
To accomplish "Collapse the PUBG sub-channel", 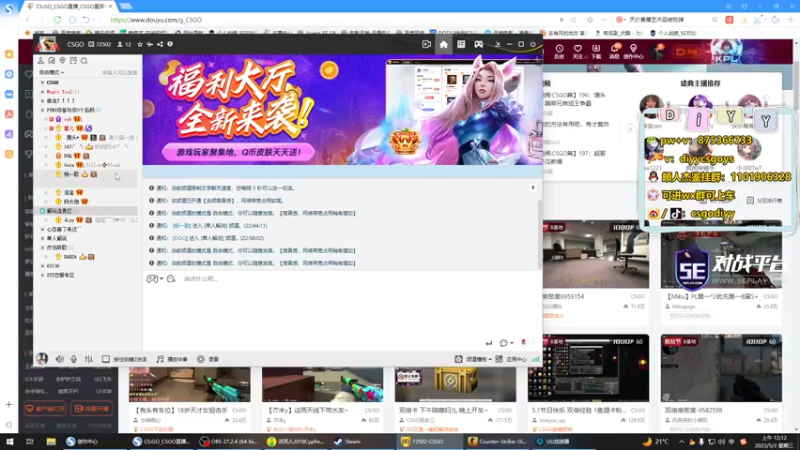I will pyautogui.click(x=42, y=110).
